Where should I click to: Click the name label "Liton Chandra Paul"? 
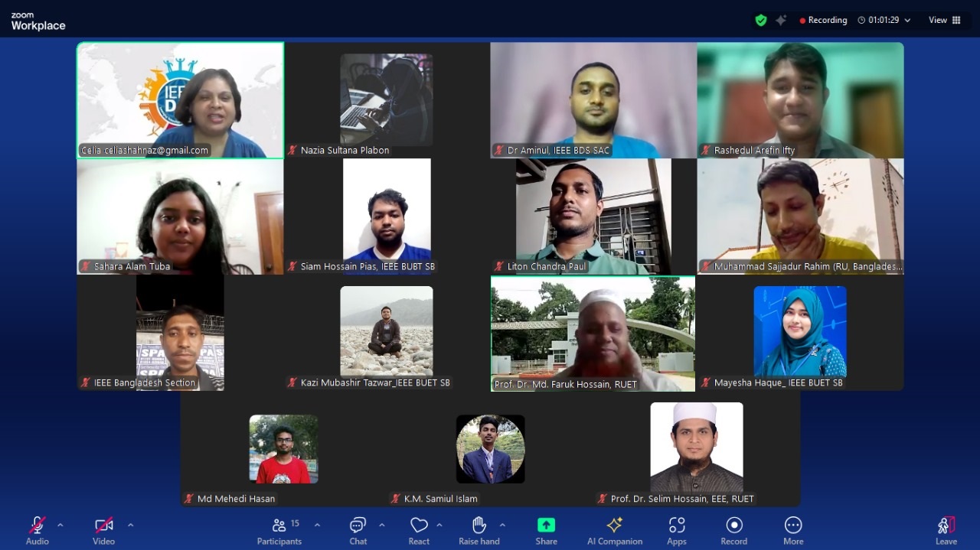(547, 267)
